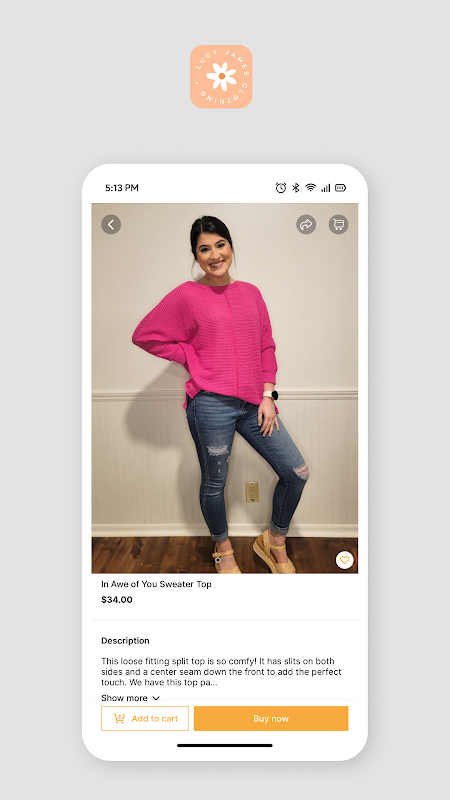The image size is (450, 800).
Task: Click the chevron beside Show more
Action: pos(156,698)
